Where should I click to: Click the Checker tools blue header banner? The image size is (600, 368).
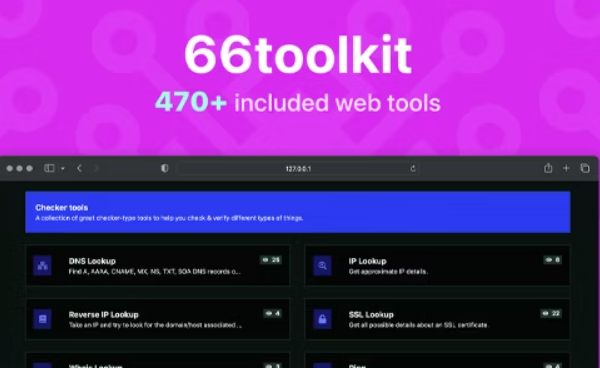(x=298, y=212)
